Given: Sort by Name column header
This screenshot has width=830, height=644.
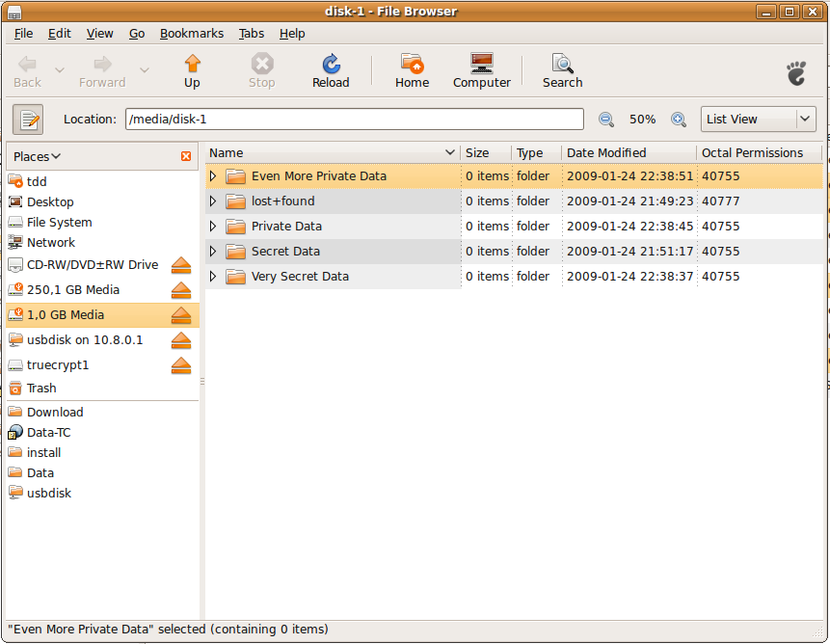Looking at the screenshot, I should [x=333, y=153].
